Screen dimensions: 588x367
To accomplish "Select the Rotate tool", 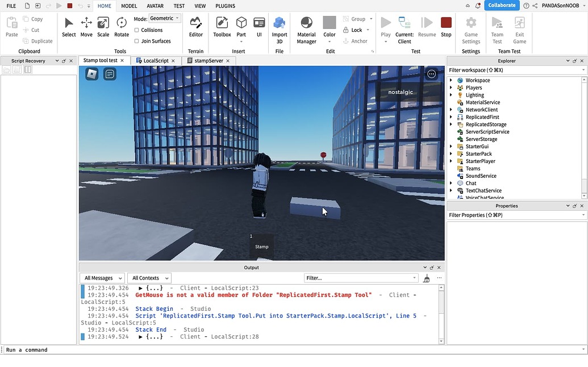I will coord(121,30).
